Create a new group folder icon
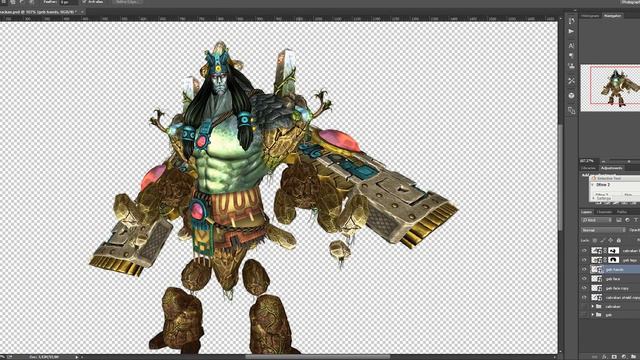 pos(634,356)
